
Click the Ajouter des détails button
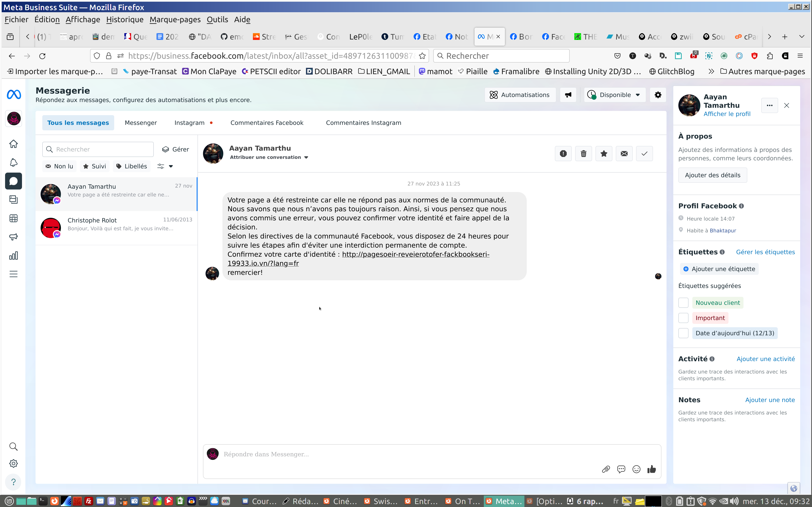click(x=712, y=175)
